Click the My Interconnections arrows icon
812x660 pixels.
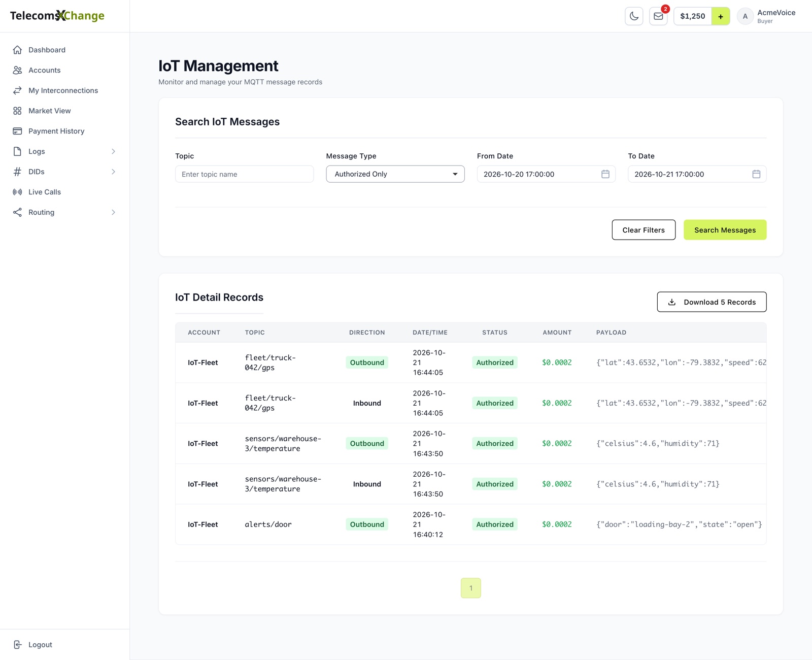(x=17, y=90)
